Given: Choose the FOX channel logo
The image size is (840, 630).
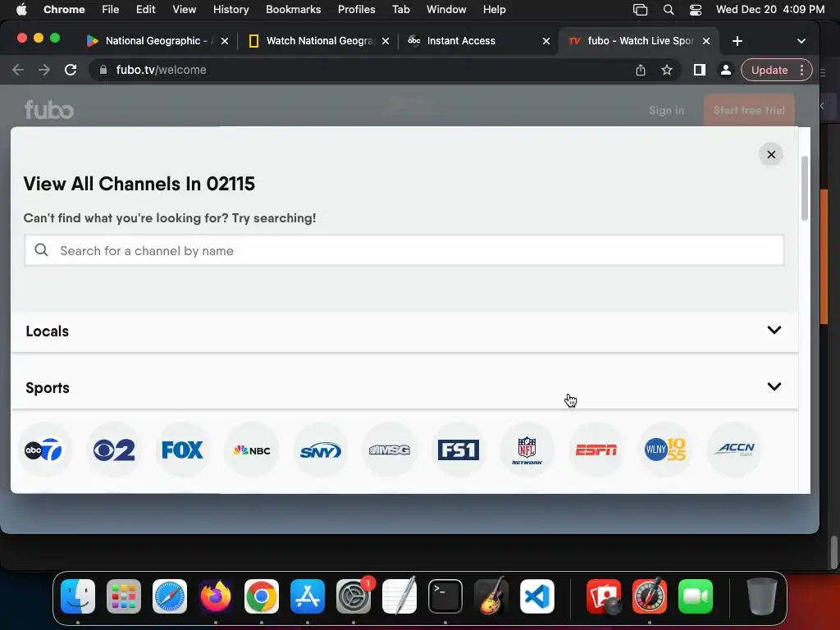Looking at the screenshot, I should click(183, 450).
